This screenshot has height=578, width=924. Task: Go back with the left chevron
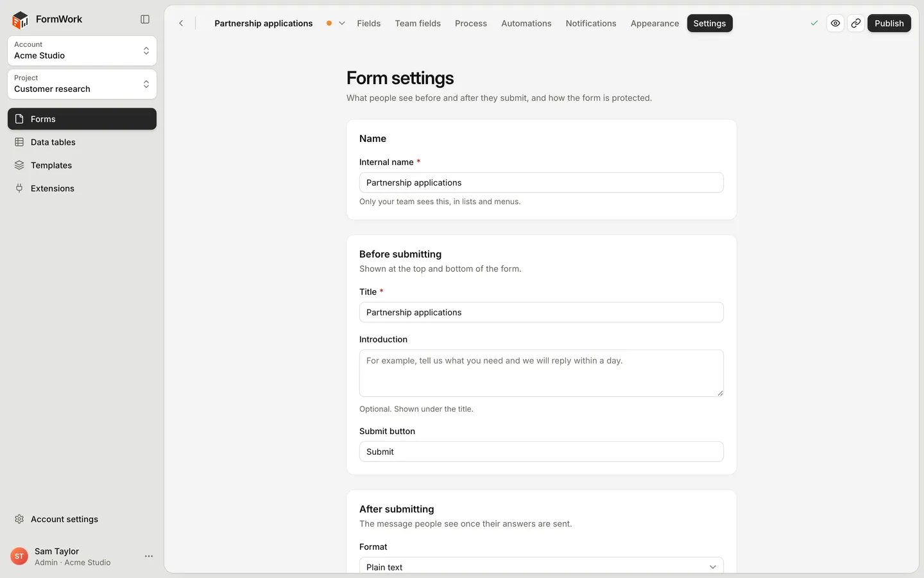(x=181, y=23)
